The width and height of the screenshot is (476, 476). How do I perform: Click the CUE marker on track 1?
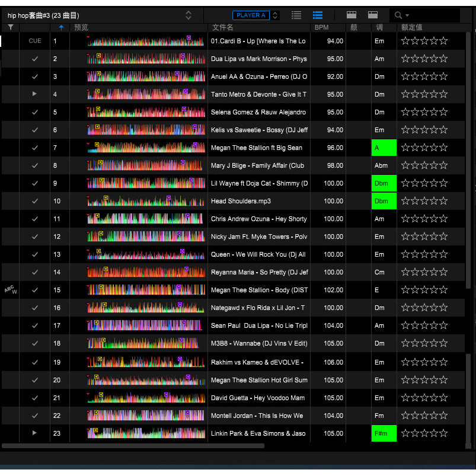tap(35, 41)
